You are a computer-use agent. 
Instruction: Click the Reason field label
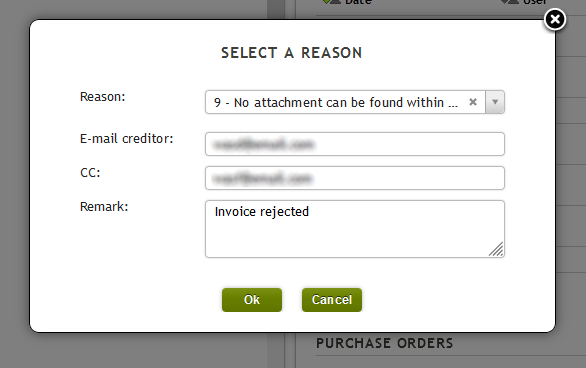pos(102,97)
